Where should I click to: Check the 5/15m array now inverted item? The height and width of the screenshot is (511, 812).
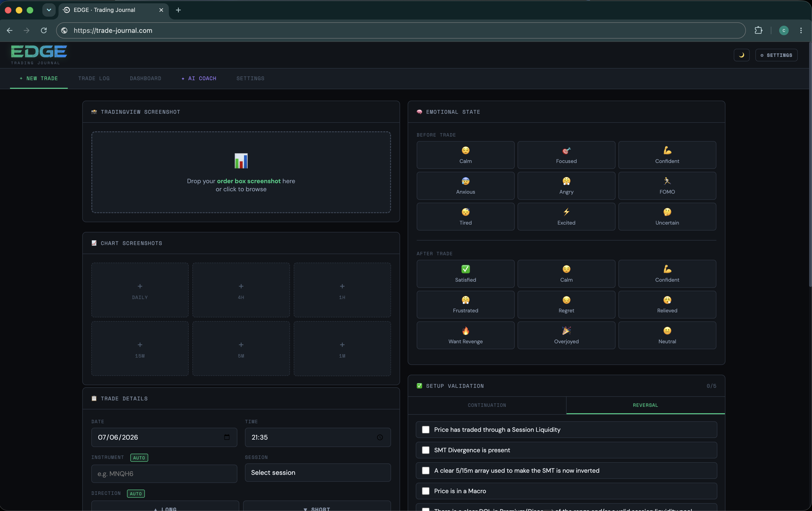click(x=426, y=471)
